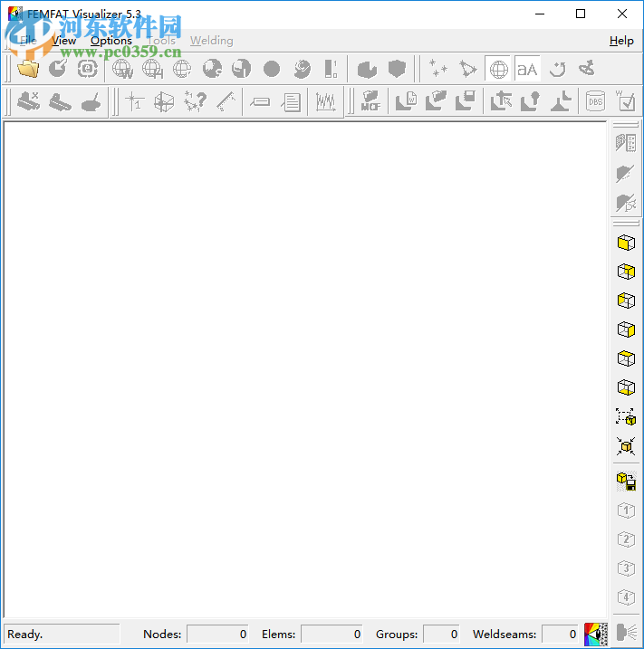Click the paint palette with brush icon
The width and height of the screenshot is (644, 649).
pyautogui.click(x=91, y=101)
